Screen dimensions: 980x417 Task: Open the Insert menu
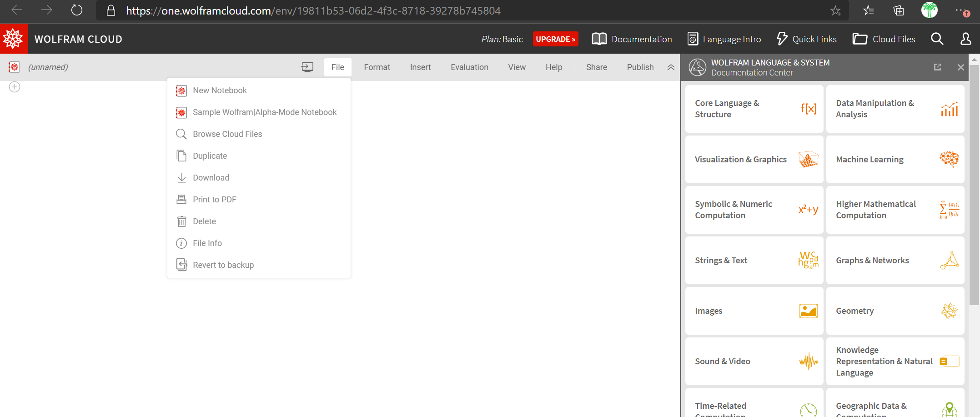[420, 67]
